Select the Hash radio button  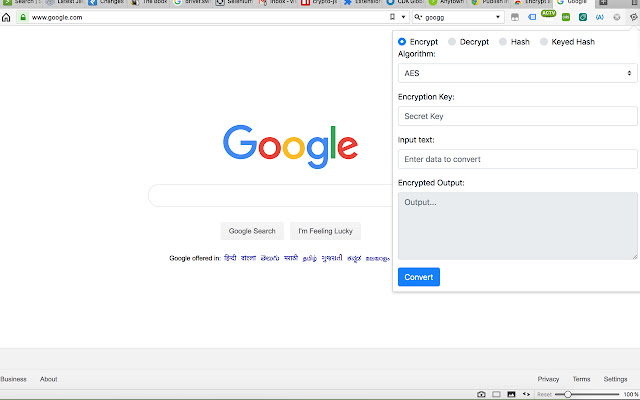click(503, 42)
